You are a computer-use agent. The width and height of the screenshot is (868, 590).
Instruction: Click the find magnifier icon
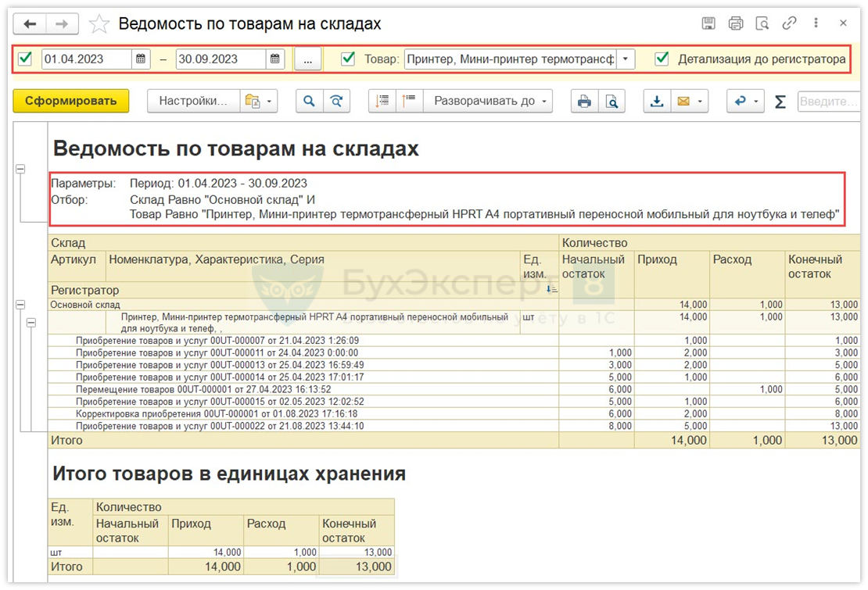click(x=310, y=101)
